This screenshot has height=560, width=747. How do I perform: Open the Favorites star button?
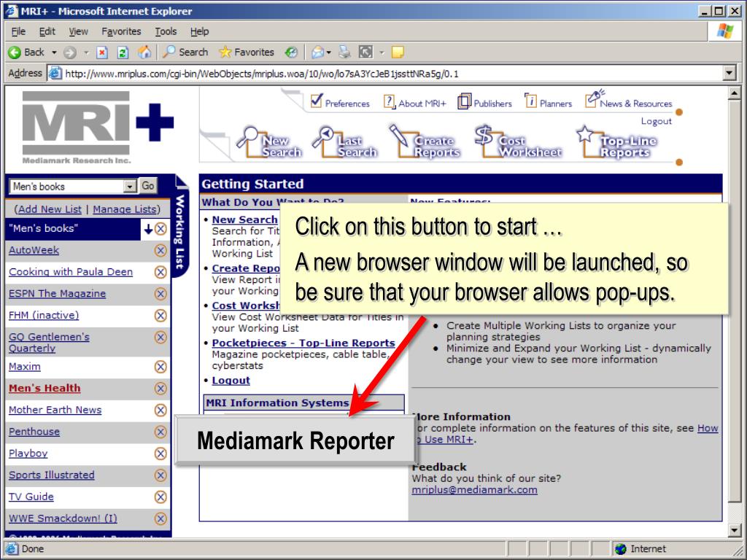(x=247, y=52)
